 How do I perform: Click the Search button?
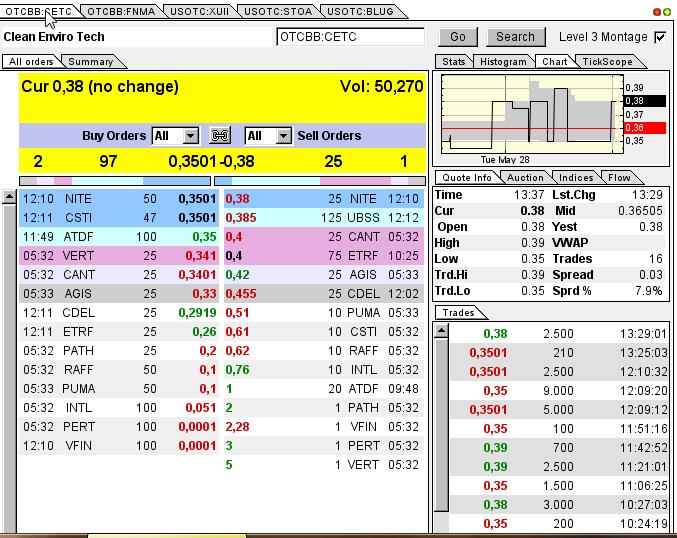click(x=516, y=37)
